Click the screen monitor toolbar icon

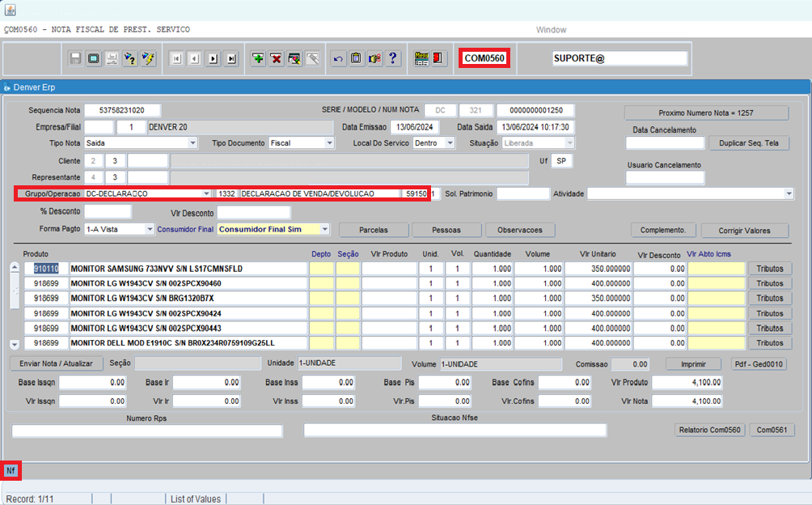pyautogui.click(x=94, y=58)
